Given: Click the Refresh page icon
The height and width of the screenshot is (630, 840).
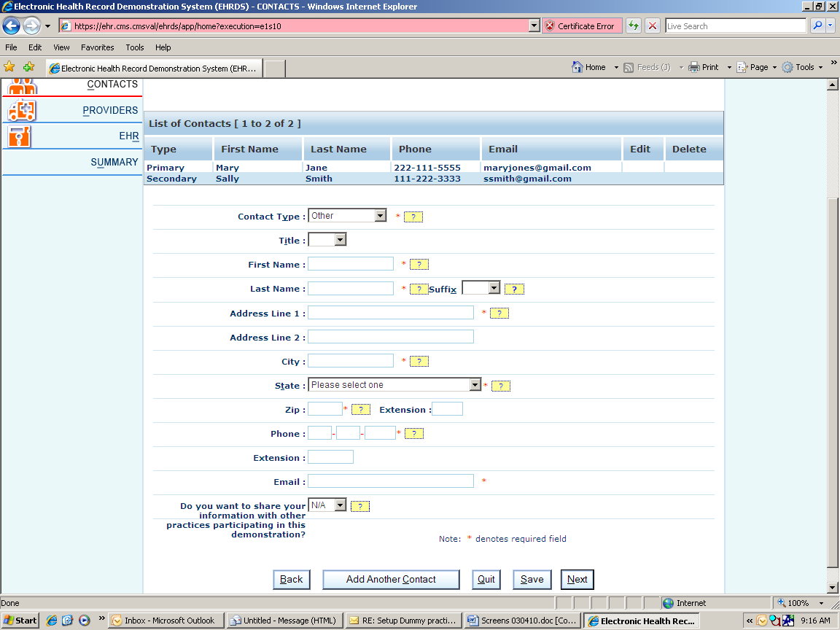Looking at the screenshot, I should [634, 26].
